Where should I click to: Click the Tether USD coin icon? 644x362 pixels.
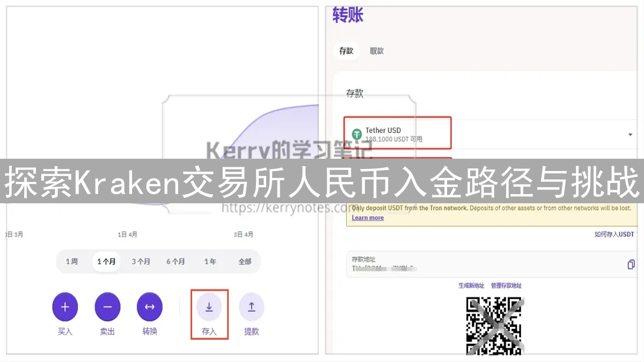point(357,134)
